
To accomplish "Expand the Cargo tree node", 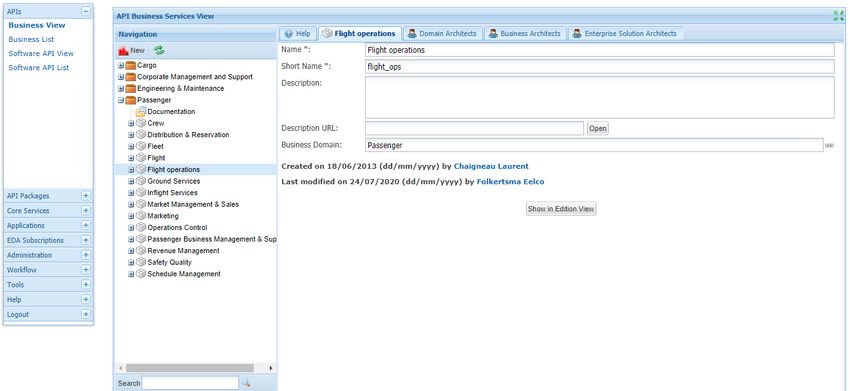I will [x=121, y=66].
